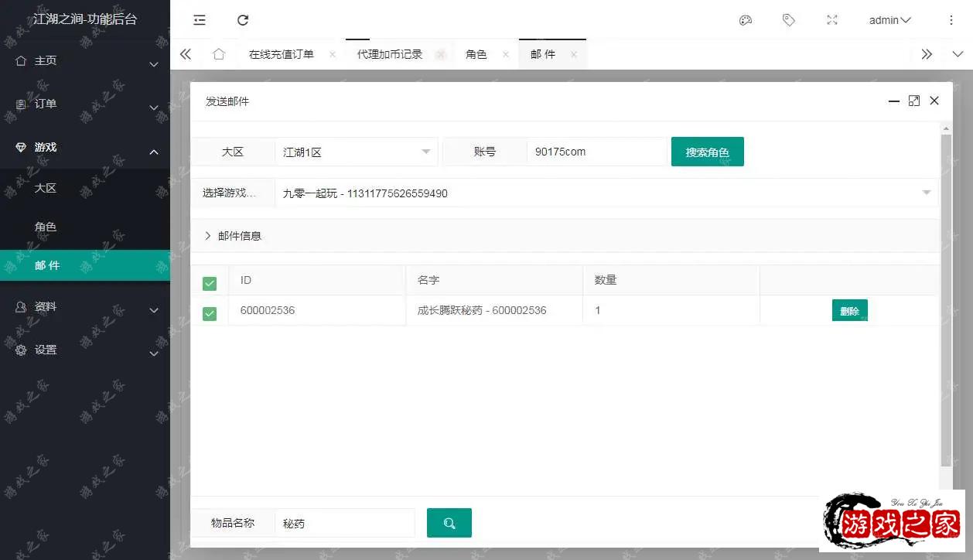Click the page refresh icon
Screen dimensions: 973x560
point(242,20)
